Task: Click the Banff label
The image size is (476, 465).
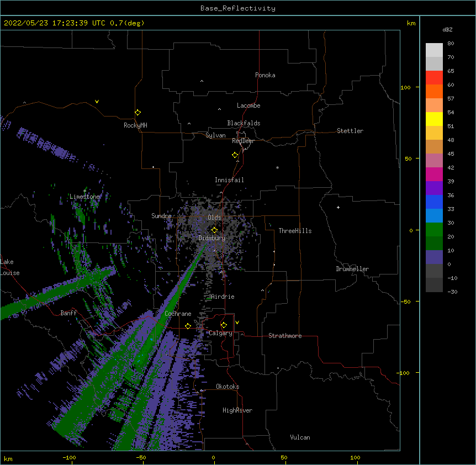Action: (68, 313)
